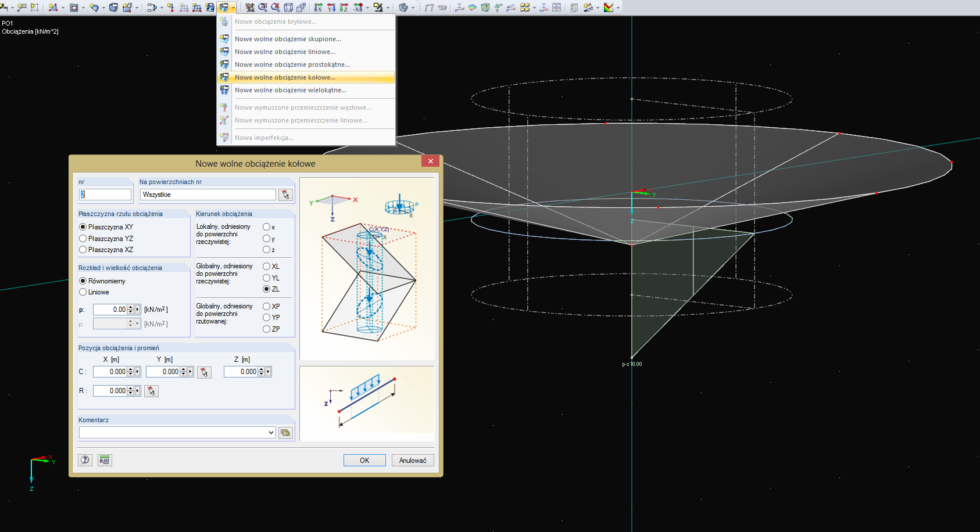Image resolution: width=980 pixels, height=532 pixels.
Task: Open the dropdown arrow of load toolbar button
Action: [x=233, y=8]
